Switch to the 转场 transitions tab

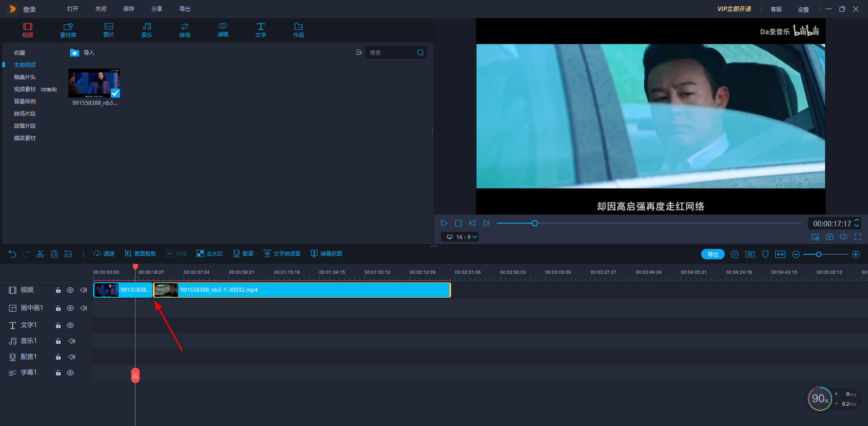(184, 30)
